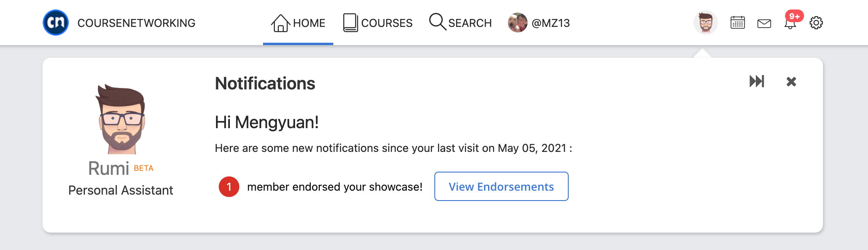This screenshot has height=250, width=868.
Task: Click the Rumi assistant avatar in the top navigation bar
Action: click(x=706, y=23)
